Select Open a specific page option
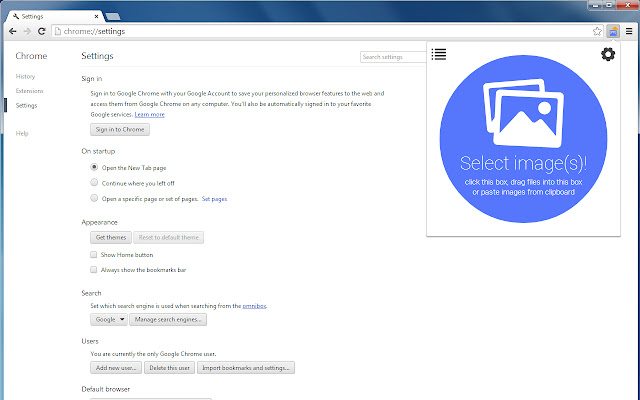The width and height of the screenshot is (640, 400). click(94, 198)
